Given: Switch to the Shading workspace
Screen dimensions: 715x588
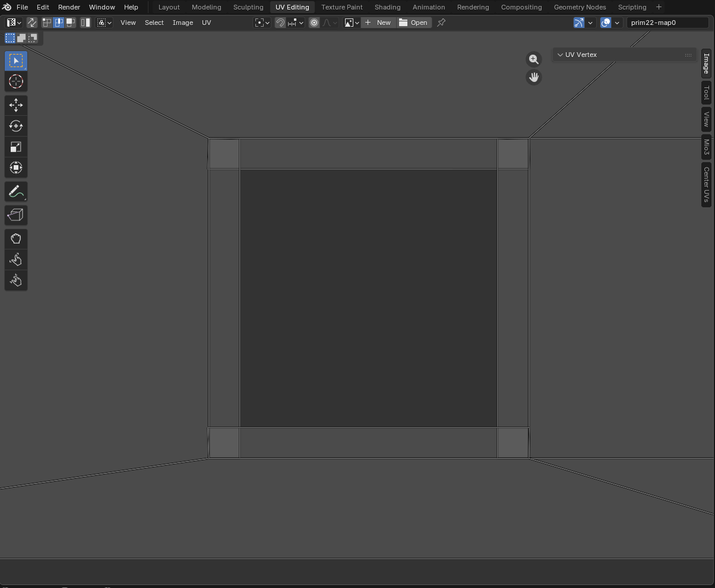Looking at the screenshot, I should point(387,7).
